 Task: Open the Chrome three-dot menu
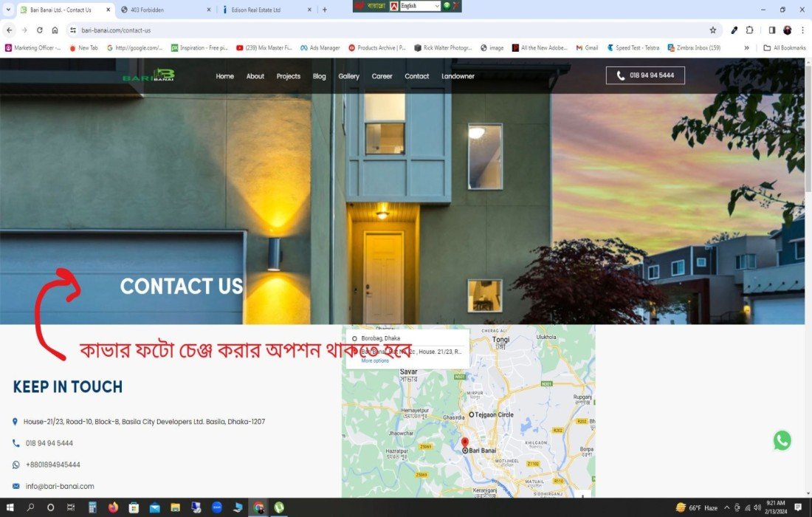(802, 30)
